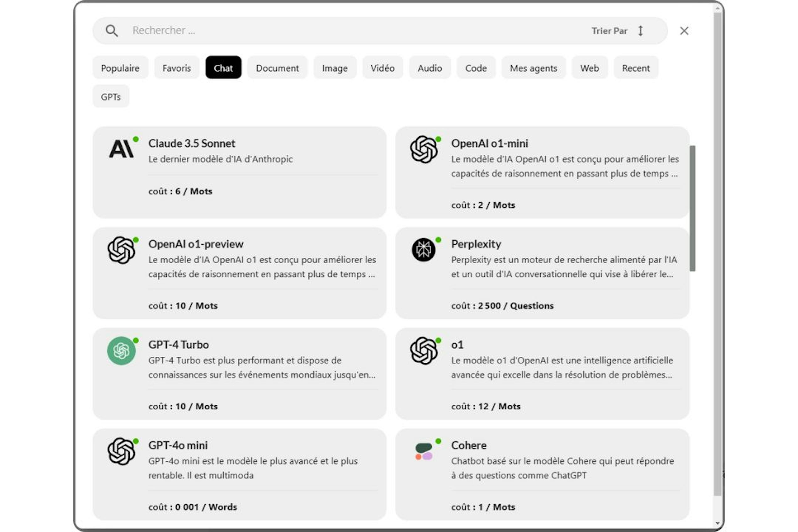Click 'coût : 0 001 / Words' text
798x532 pixels.
[x=192, y=507]
